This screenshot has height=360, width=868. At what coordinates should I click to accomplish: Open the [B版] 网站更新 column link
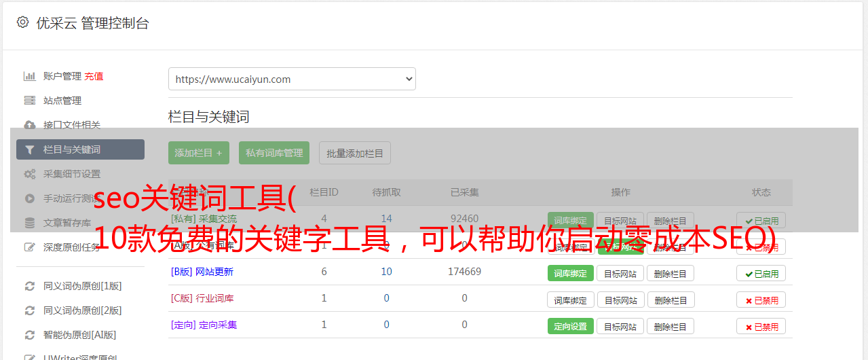(x=202, y=272)
